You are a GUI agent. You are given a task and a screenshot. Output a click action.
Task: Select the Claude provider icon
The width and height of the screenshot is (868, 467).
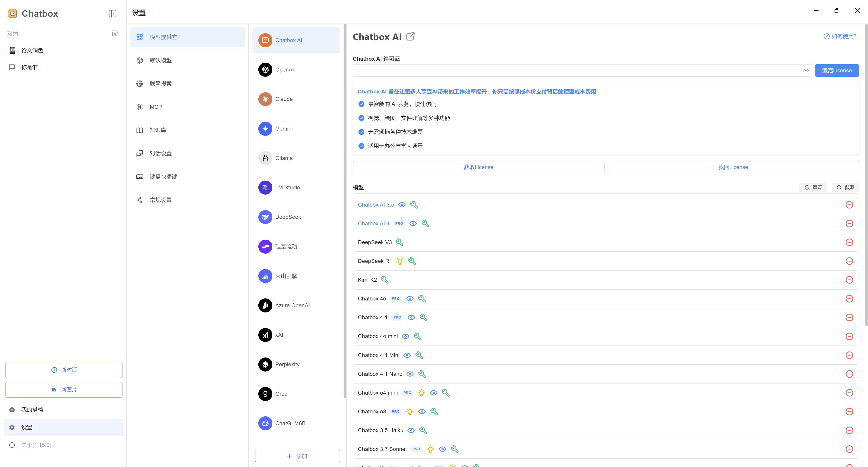coord(265,99)
